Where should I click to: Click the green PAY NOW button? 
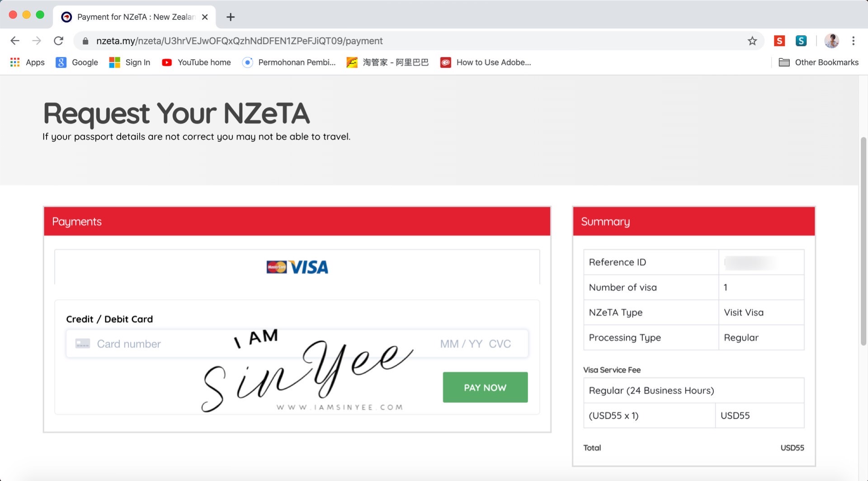[485, 387]
